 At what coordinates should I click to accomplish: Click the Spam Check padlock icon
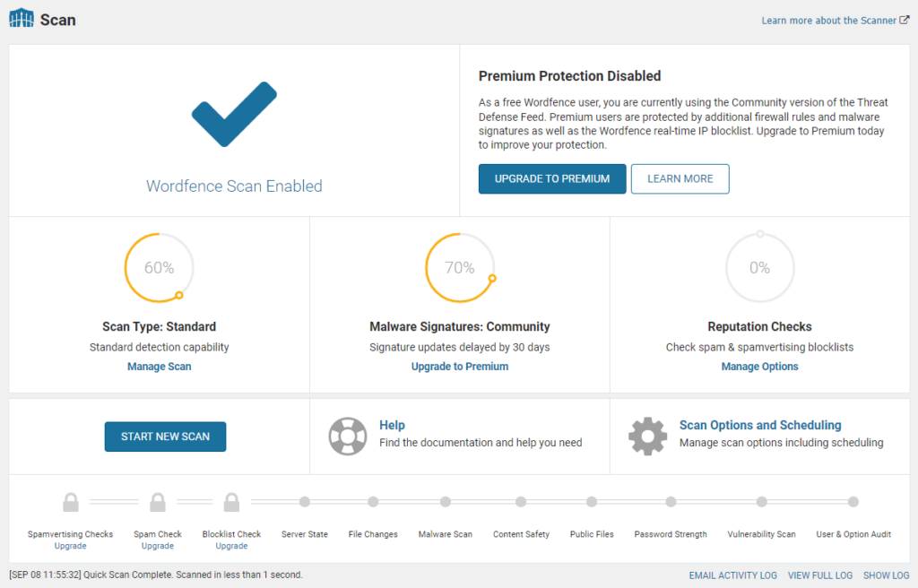coord(158,502)
